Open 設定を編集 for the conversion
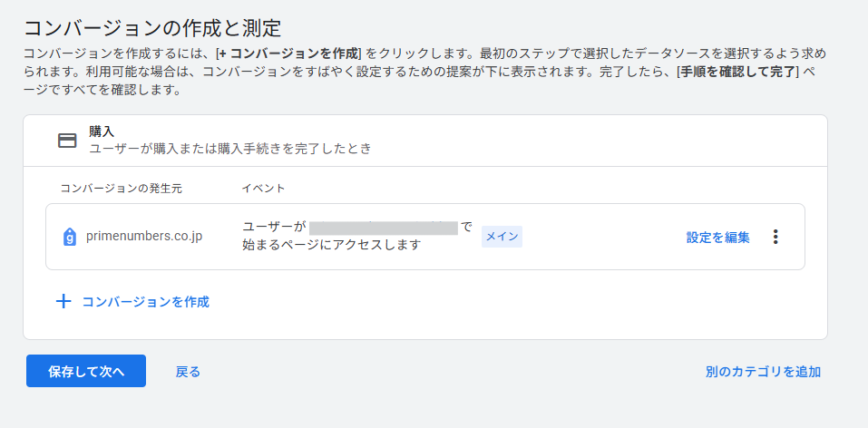 (717, 238)
